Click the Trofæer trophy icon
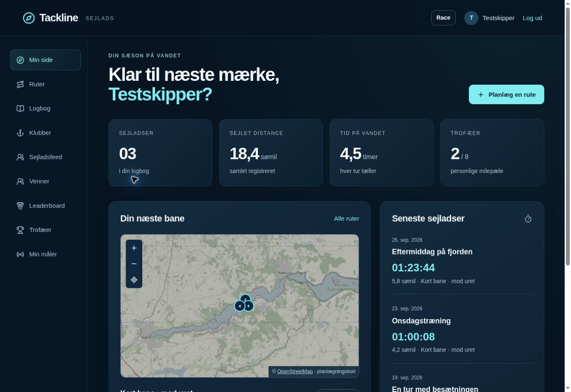The image size is (571, 392). 20,230
